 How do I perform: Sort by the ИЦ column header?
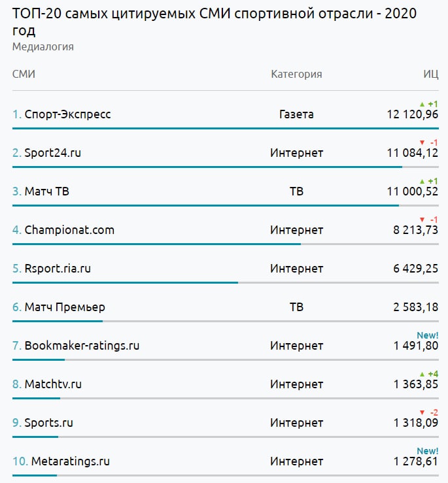pyautogui.click(x=430, y=74)
